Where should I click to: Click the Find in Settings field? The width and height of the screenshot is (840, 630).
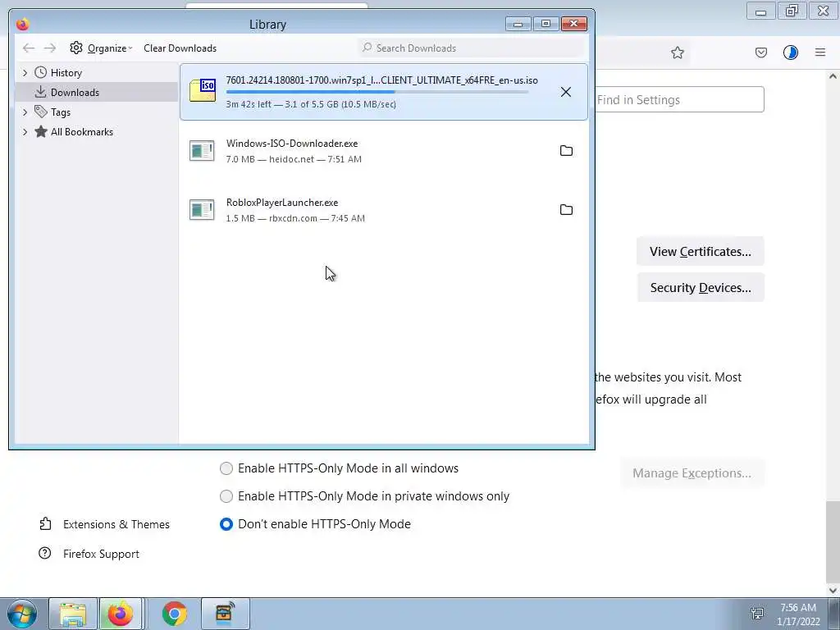click(x=679, y=99)
